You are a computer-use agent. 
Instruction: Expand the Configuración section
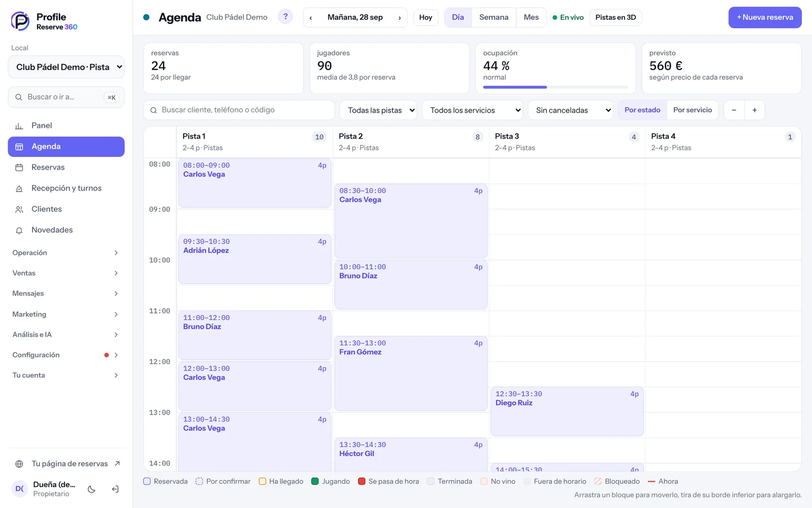point(66,355)
